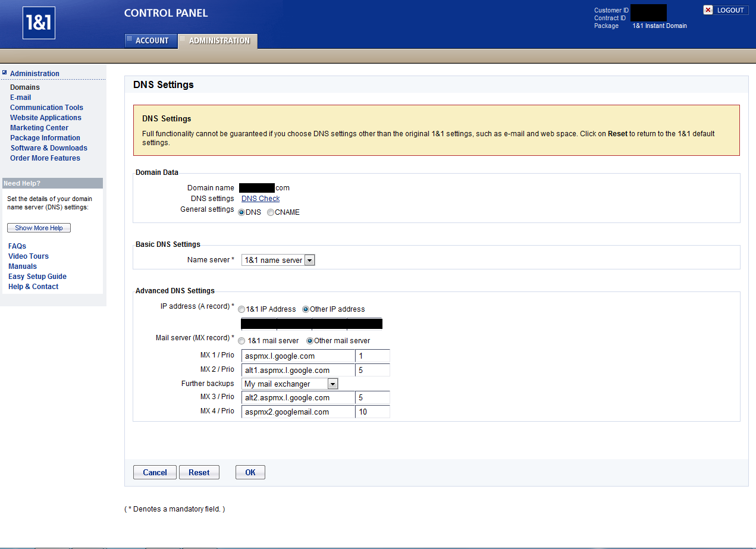Click the Administration section square icon
This screenshot has width=756, height=549.
4,73
